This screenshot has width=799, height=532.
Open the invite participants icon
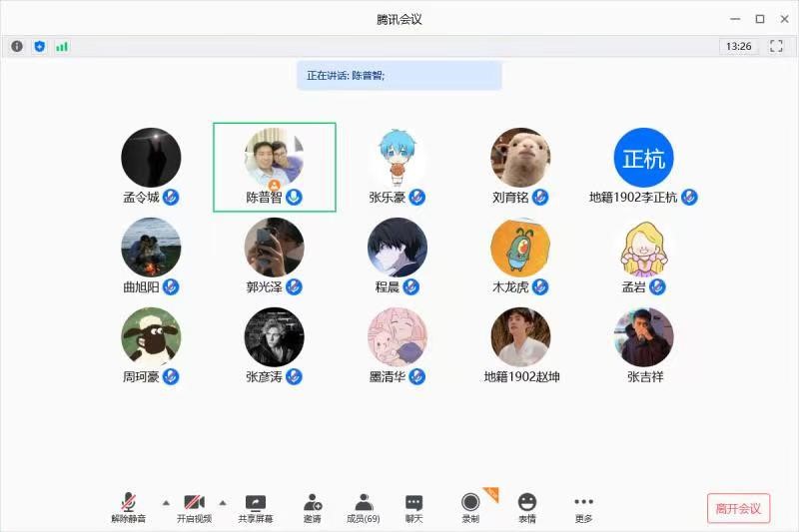click(313, 507)
